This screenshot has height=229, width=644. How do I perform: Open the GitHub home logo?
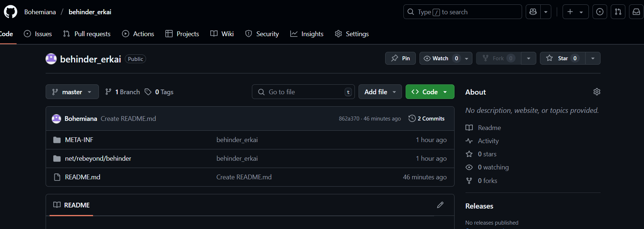pyautogui.click(x=11, y=12)
